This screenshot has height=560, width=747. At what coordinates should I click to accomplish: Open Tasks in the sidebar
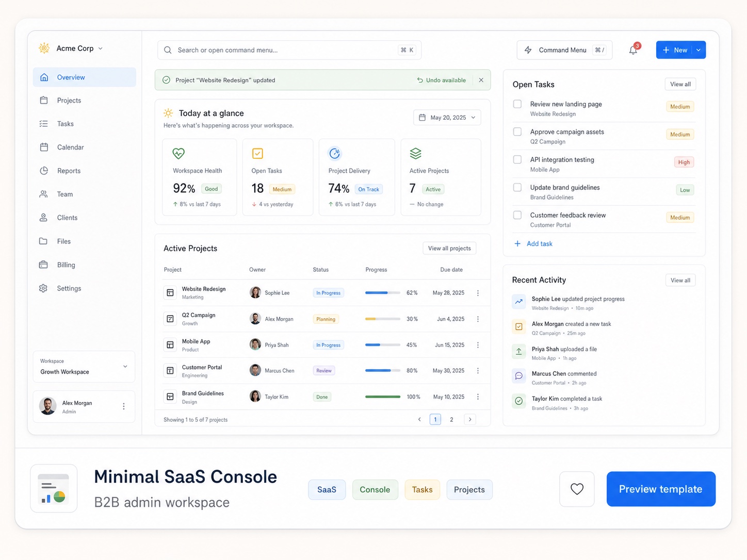[85, 124]
